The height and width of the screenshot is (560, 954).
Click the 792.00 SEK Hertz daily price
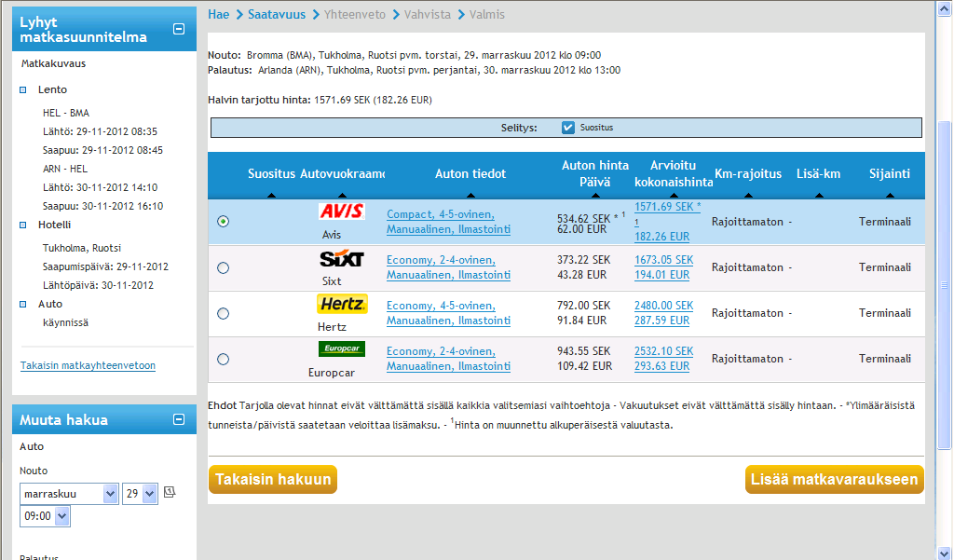point(583,306)
